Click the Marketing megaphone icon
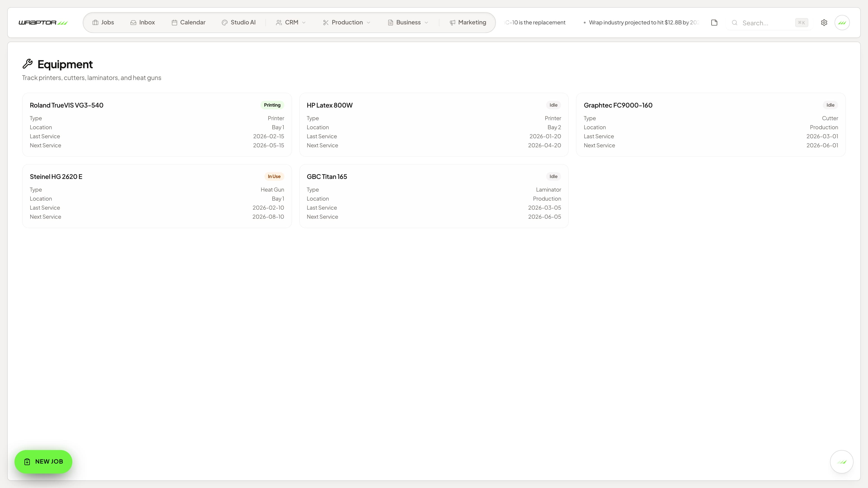The image size is (868, 488). pyautogui.click(x=453, y=23)
